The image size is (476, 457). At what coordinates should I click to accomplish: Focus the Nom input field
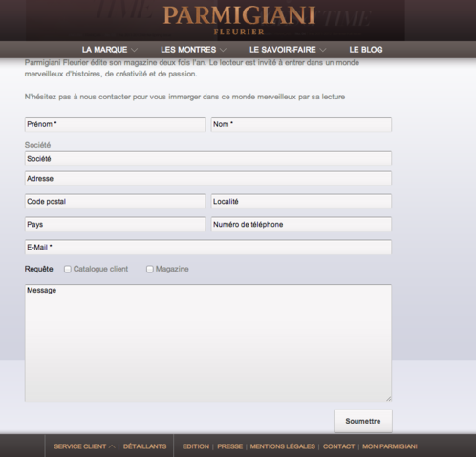301,124
